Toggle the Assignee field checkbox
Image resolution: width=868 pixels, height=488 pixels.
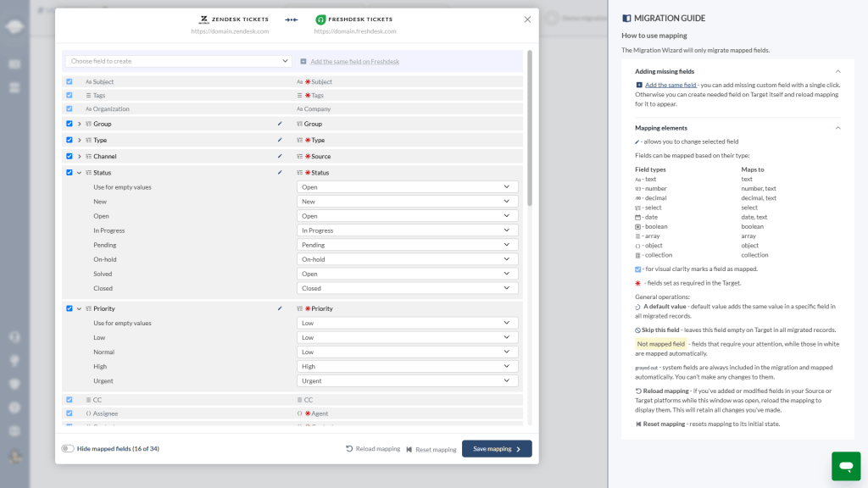[x=70, y=413]
